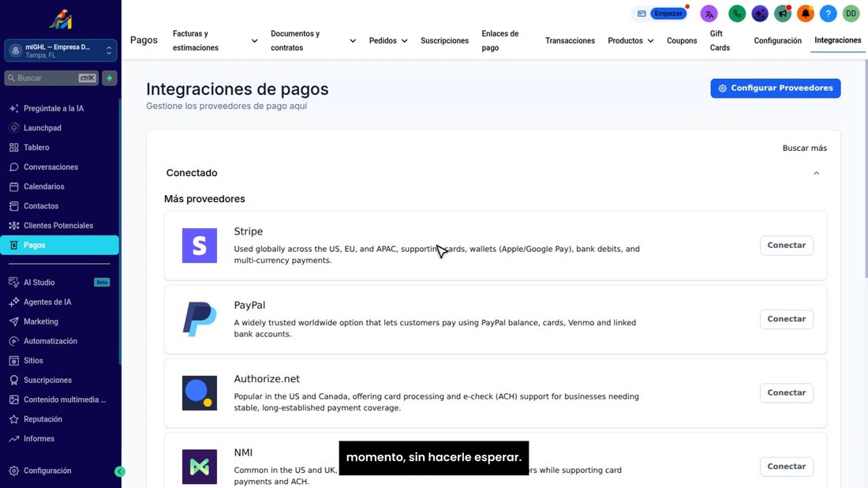Screen dimensions: 868x488
Task: Focus the Buscar search field
Action: pos(51,78)
